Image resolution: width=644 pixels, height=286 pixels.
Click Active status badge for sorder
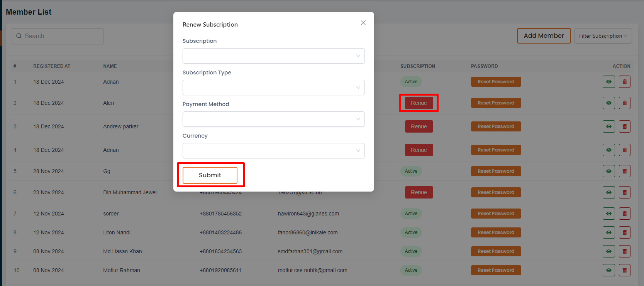point(411,214)
